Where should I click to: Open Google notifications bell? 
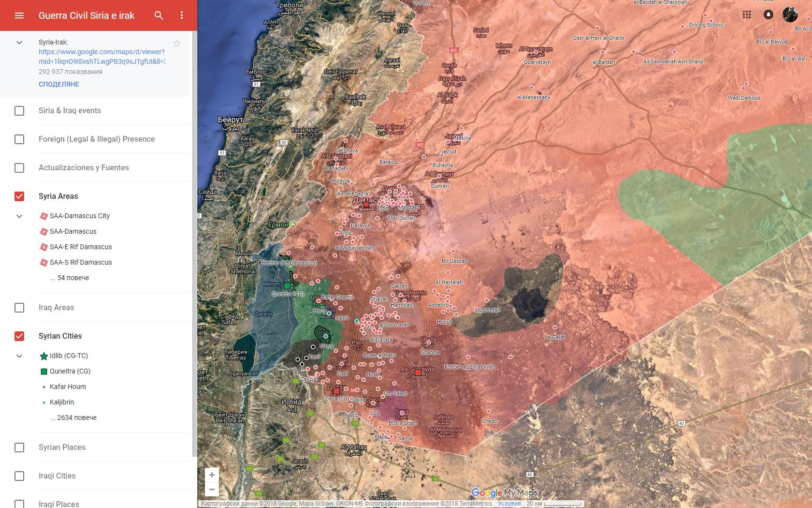[x=768, y=15]
